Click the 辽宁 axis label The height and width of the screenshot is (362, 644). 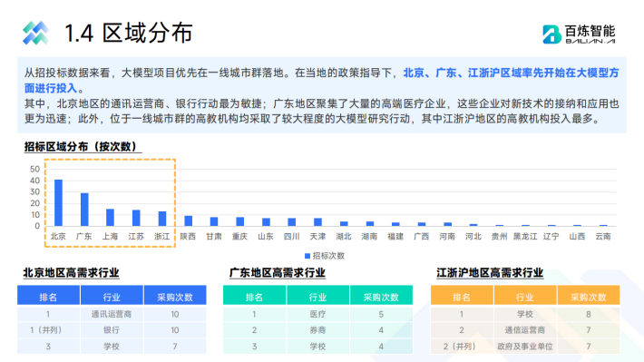click(551, 236)
